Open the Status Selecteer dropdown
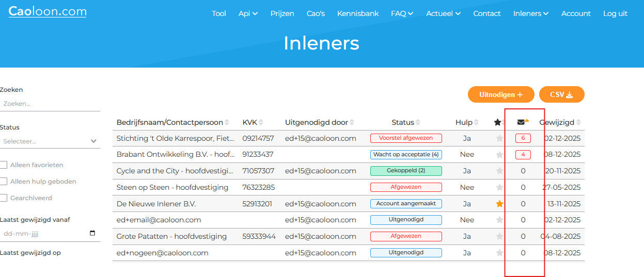The width and height of the screenshot is (644, 277). (50, 141)
